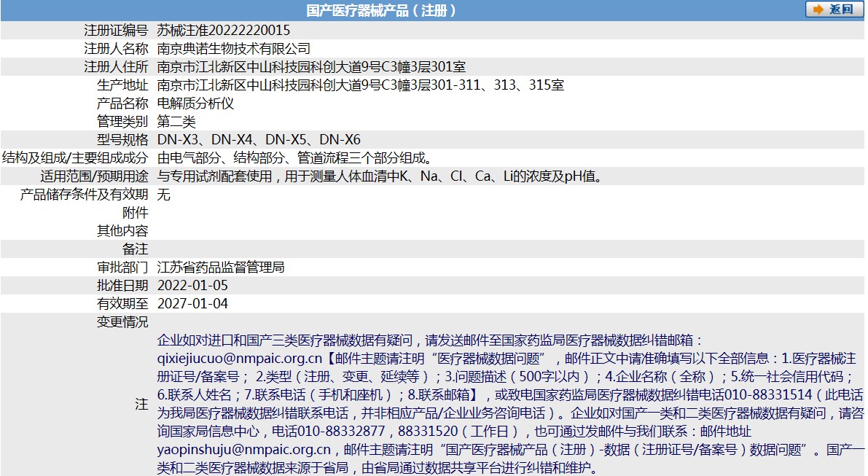Select production address ending 313、315室
The height and width of the screenshot is (476, 868).
361,85
